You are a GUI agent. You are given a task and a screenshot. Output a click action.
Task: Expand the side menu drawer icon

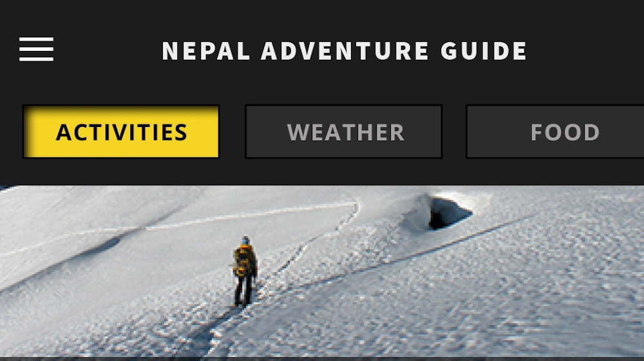click(x=36, y=49)
